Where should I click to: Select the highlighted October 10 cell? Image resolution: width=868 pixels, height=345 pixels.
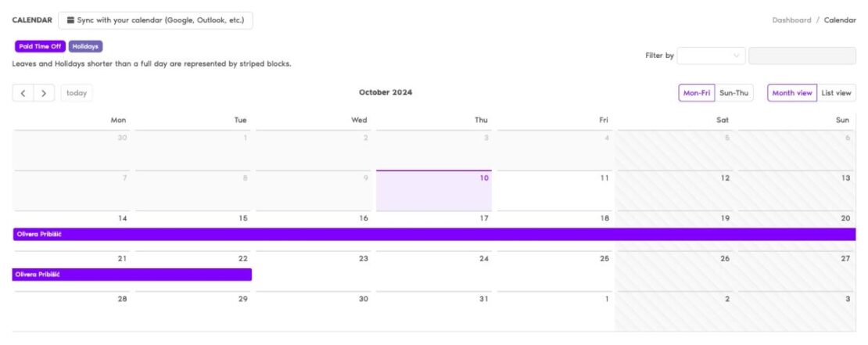point(434,192)
